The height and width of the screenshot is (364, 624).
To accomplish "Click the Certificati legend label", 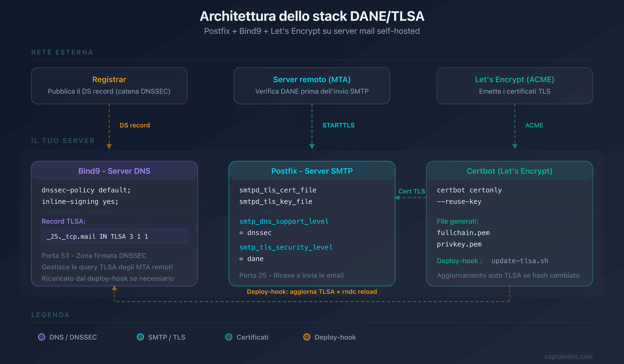I will pyautogui.click(x=252, y=337).
